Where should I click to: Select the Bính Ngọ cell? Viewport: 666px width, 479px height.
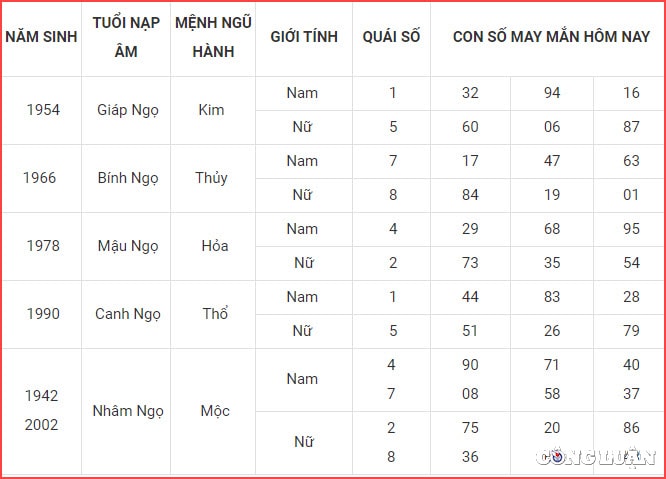tap(128, 178)
